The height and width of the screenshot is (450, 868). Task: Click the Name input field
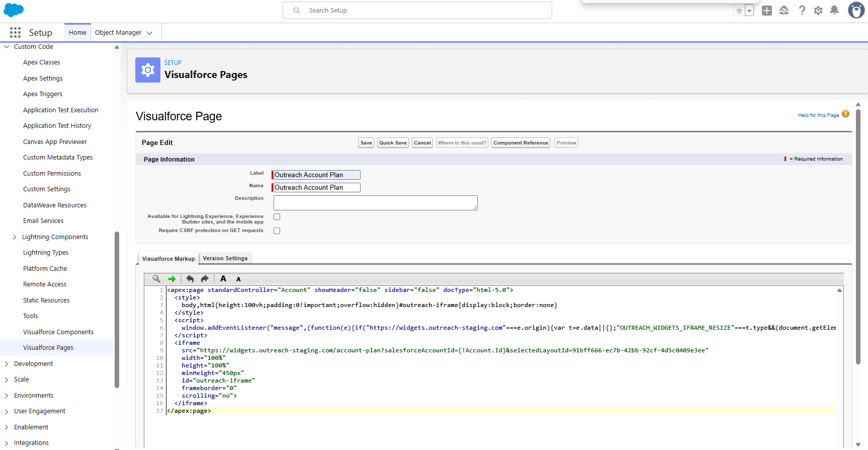pos(317,188)
